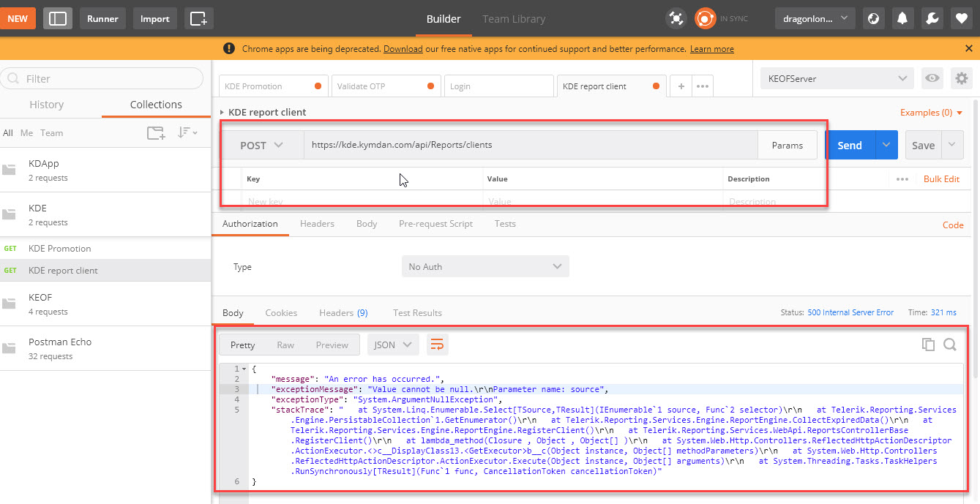Open the KEOFServer environment dropdown
Screen dimensions: 980x504
pyautogui.click(x=837, y=78)
